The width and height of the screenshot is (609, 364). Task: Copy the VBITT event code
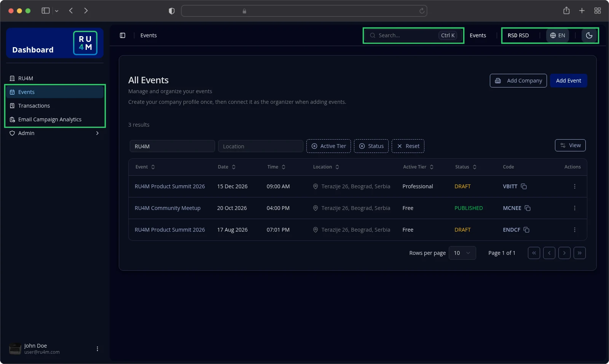[x=524, y=186]
